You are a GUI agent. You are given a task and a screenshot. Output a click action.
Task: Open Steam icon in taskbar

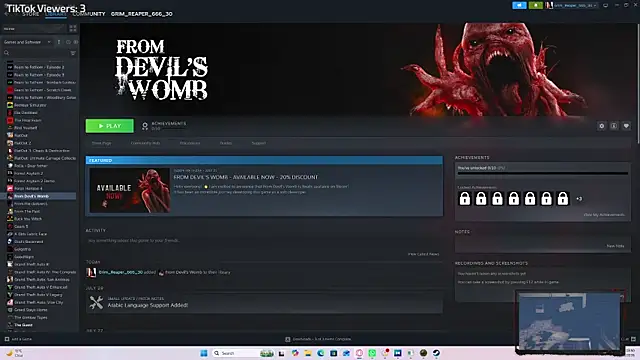436,353
